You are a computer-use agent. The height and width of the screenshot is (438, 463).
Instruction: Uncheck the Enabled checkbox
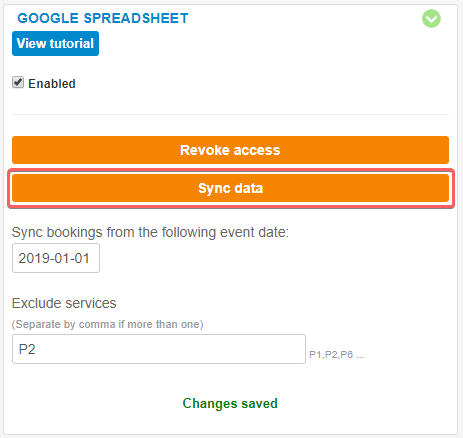tap(18, 82)
